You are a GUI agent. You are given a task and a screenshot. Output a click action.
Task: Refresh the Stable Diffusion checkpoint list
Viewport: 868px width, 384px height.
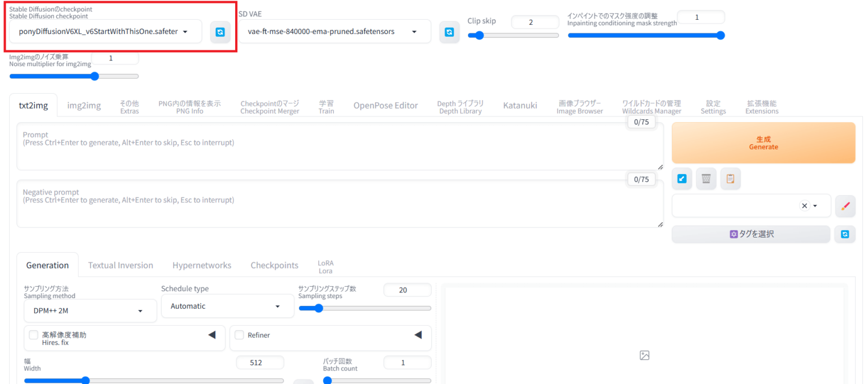(220, 32)
